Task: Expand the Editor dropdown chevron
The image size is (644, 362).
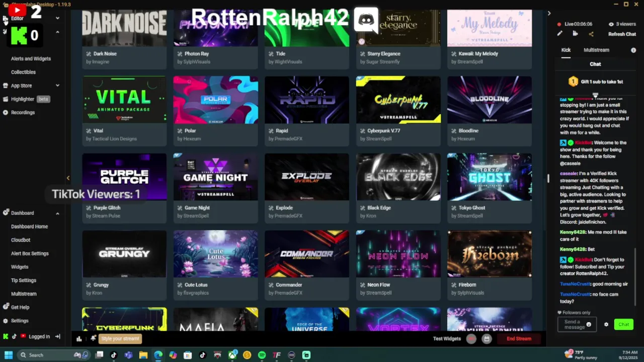Action: (x=57, y=19)
